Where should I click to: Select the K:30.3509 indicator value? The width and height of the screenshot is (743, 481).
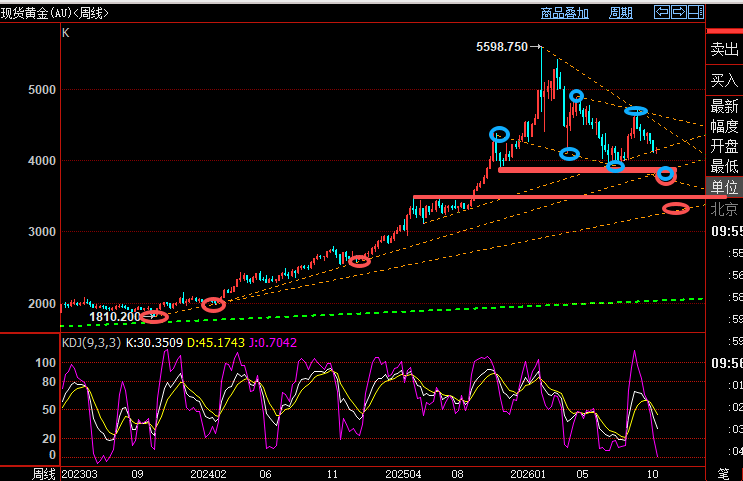[x=154, y=343]
